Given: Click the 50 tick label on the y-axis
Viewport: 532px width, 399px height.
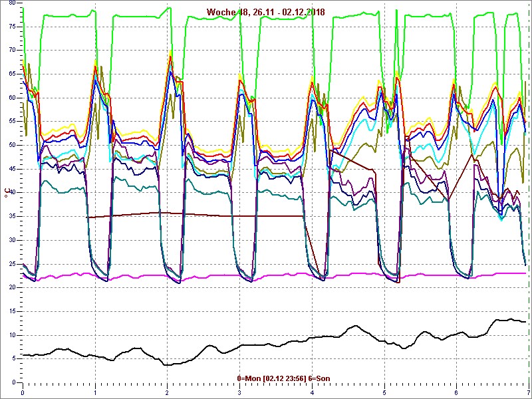Looking at the screenshot, I should pos(11,145).
